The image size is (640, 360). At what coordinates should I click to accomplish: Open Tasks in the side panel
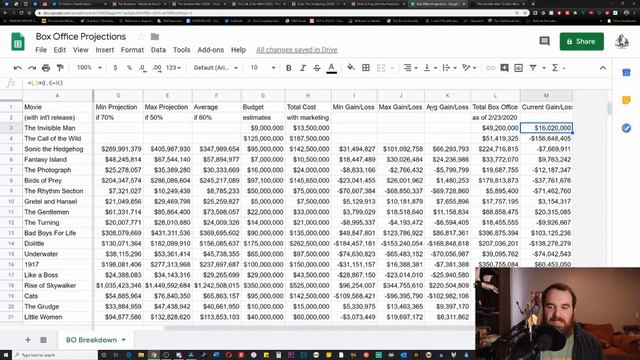(626, 128)
